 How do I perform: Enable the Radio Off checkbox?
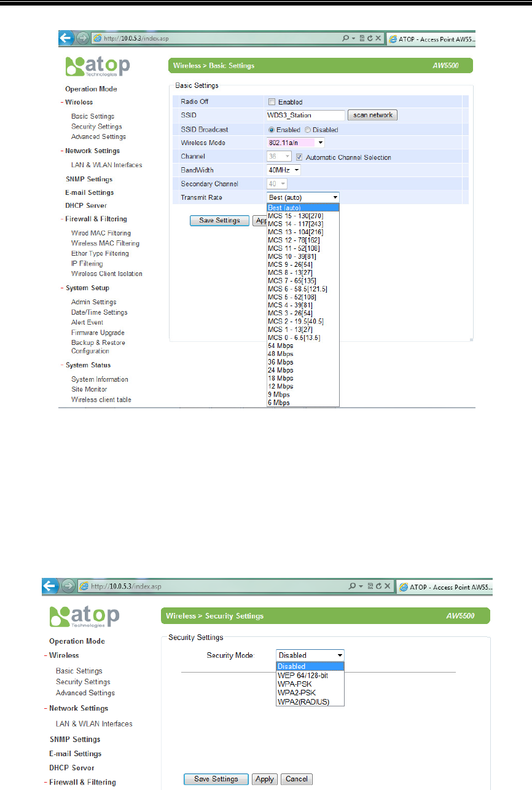click(x=271, y=102)
